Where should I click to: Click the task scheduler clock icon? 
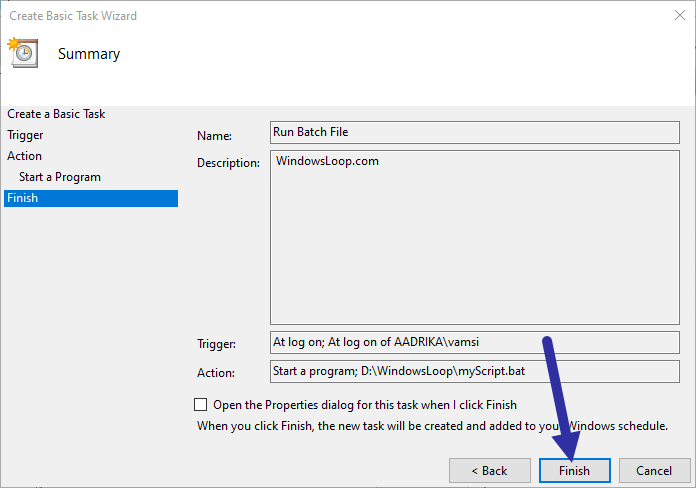pyautogui.click(x=23, y=52)
